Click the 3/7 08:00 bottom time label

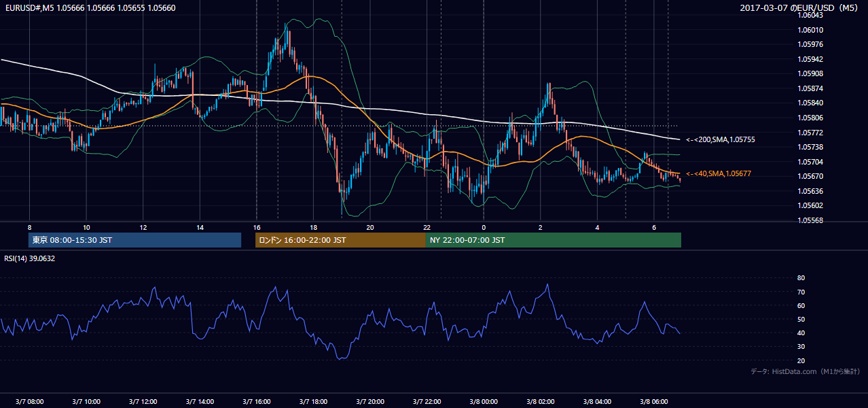(x=29, y=401)
